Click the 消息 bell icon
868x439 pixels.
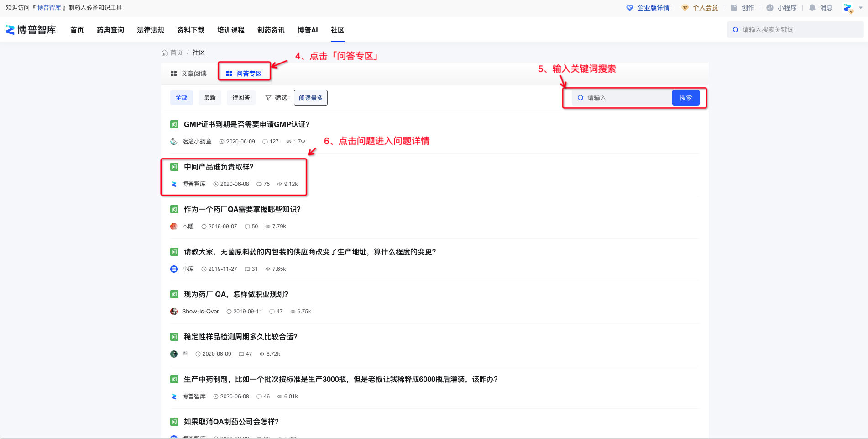pos(812,8)
